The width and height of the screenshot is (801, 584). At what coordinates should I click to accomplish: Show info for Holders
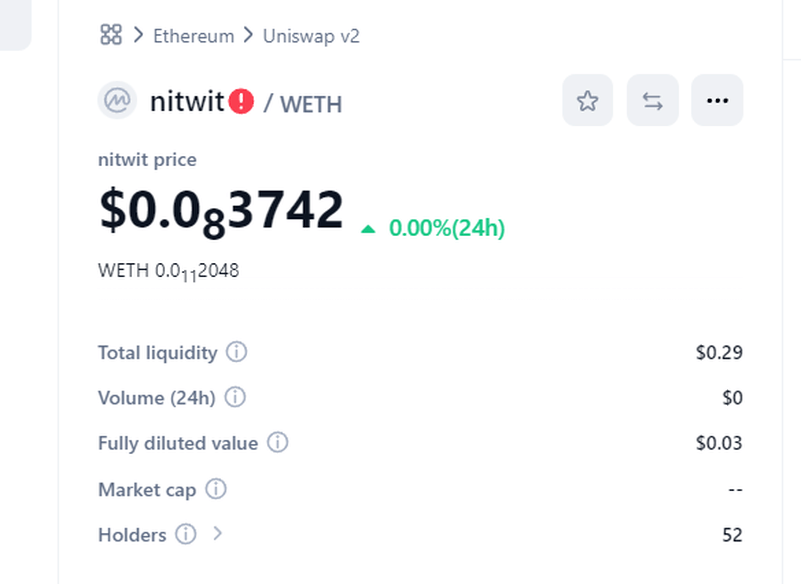186,534
